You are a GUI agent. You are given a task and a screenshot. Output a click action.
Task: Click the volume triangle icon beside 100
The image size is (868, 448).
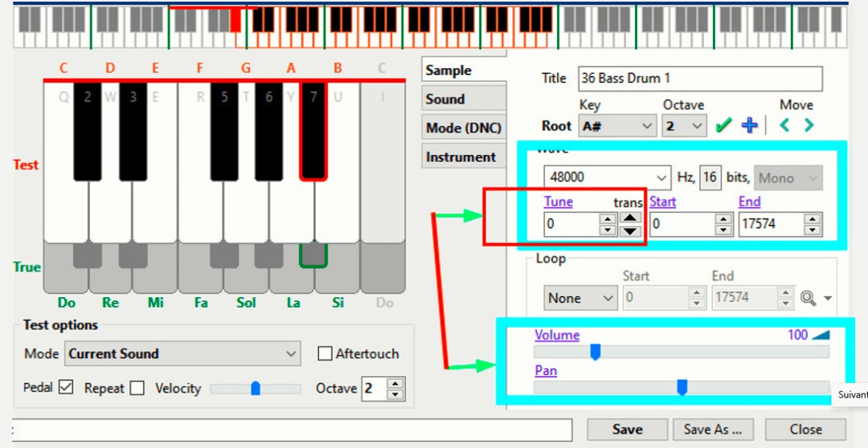click(x=821, y=335)
